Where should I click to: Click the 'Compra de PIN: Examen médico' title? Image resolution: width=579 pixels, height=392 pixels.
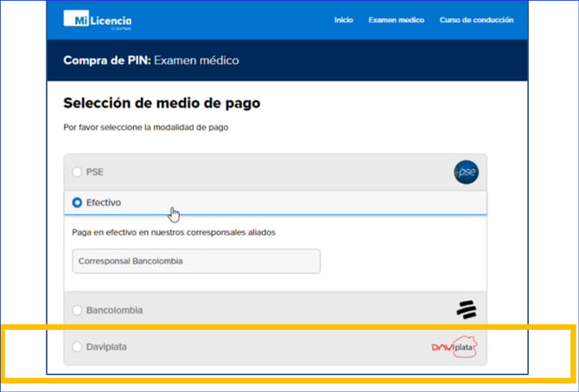tap(151, 60)
